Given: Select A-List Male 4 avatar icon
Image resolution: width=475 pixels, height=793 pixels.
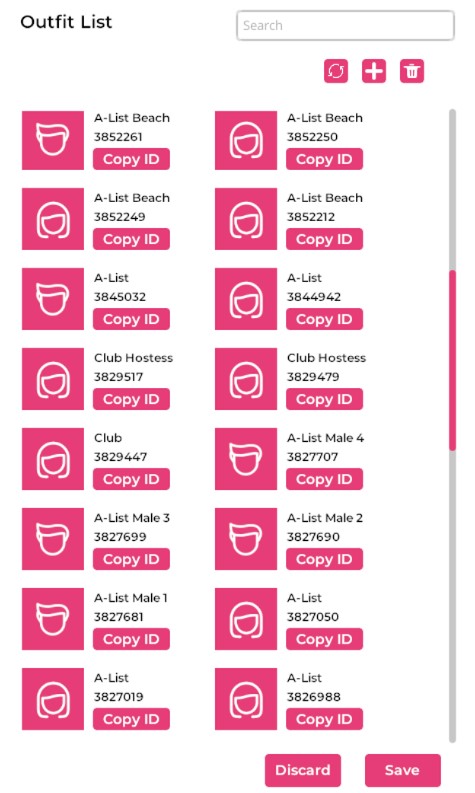Looking at the screenshot, I should 246,459.
